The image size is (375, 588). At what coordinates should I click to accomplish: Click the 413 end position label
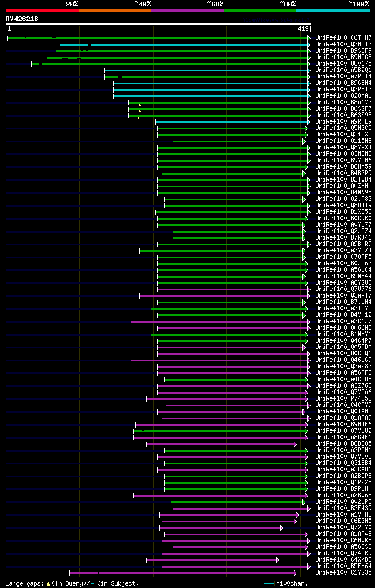pos(304,29)
